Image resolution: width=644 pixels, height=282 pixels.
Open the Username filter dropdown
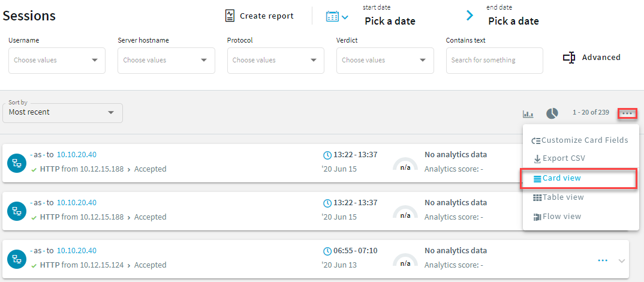tap(57, 60)
